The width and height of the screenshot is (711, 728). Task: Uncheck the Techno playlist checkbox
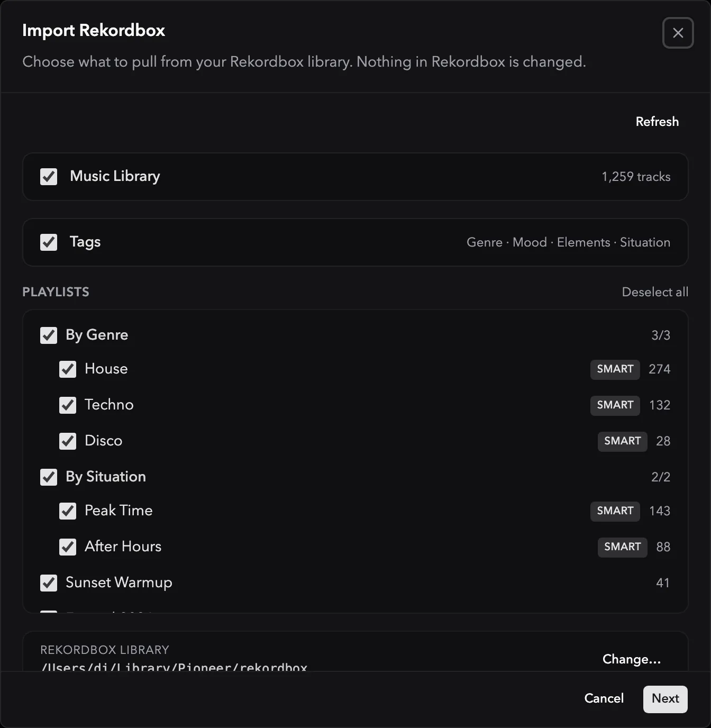68,405
